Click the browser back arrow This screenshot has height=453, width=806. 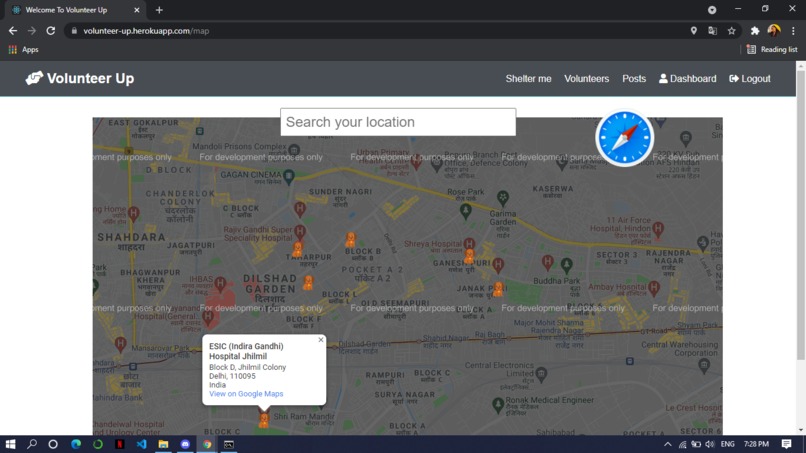click(13, 31)
